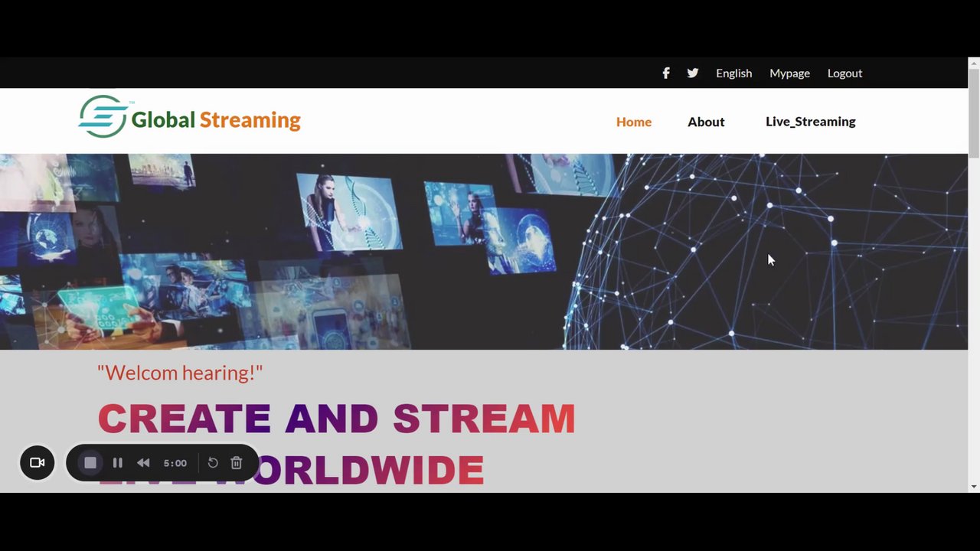Change language via English
980x551 pixels.
pyautogui.click(x=733, y=73)
